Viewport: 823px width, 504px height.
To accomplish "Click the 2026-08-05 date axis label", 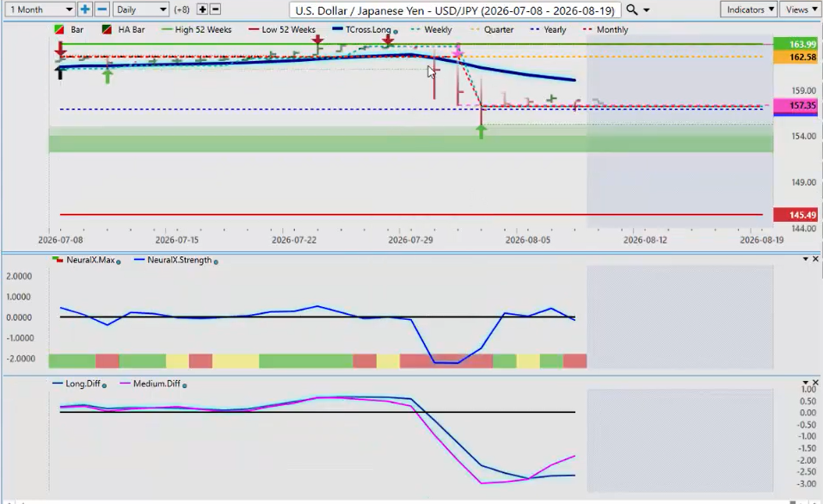I will click(x=527, y=240).
